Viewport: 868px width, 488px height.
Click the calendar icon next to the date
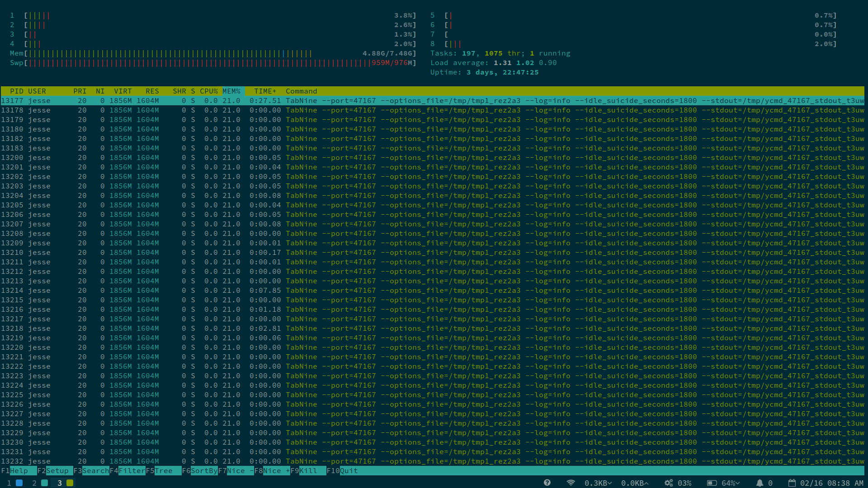[792, 483]
